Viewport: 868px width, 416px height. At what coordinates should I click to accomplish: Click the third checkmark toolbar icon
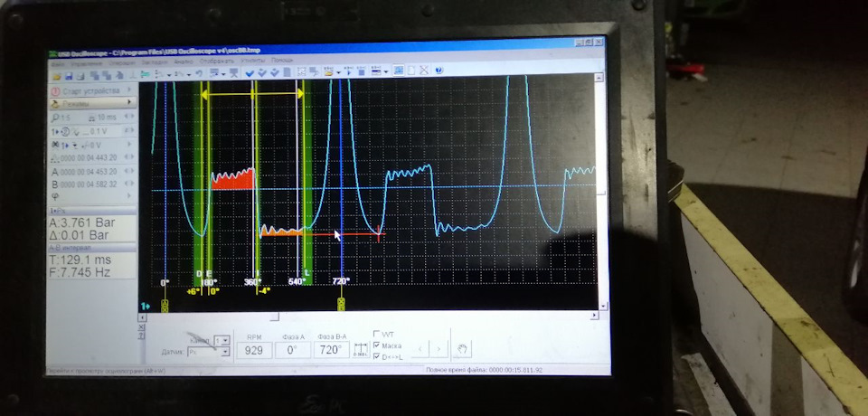point(275,72)
